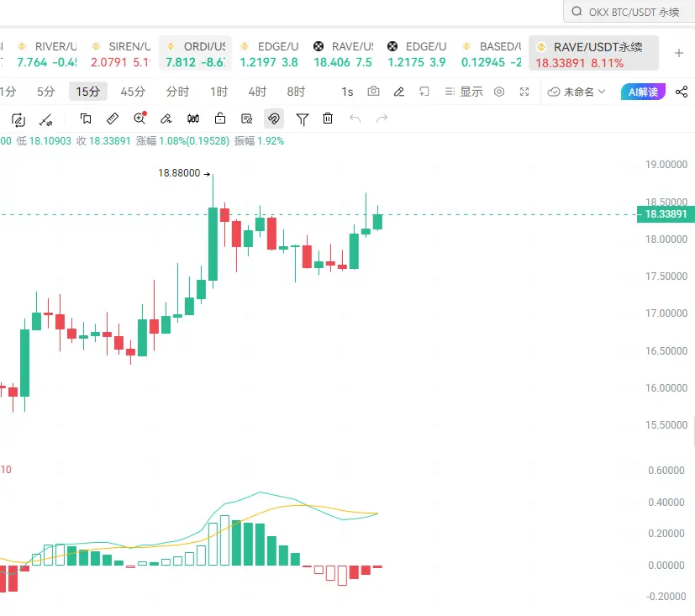Viewport: 695px width, 616px height.
Task: Click the 18.88000 high price annotation
Action: tap(179, 173)
